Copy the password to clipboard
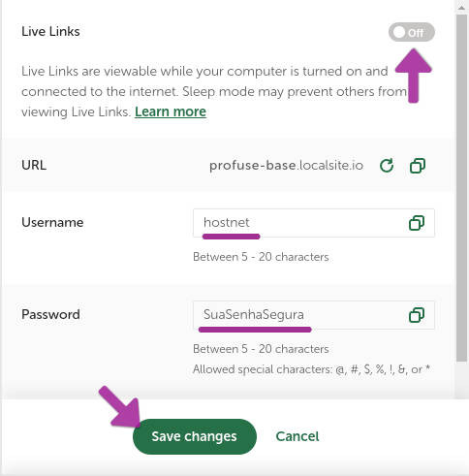 click(x=417, y=315)
